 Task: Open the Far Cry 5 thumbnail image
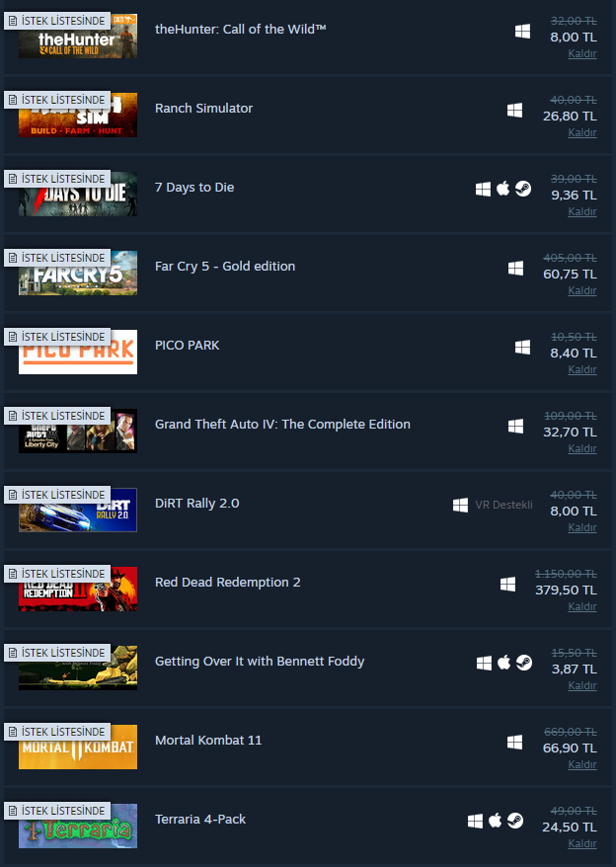pyautogui.click(x=78, y=274)
